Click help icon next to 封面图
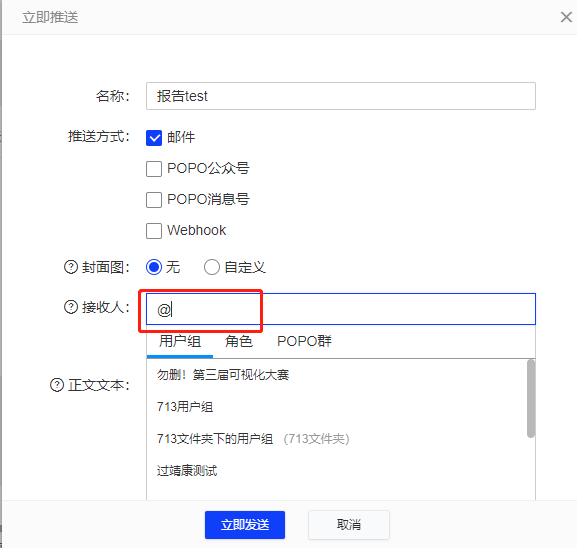 click(71, 267)
